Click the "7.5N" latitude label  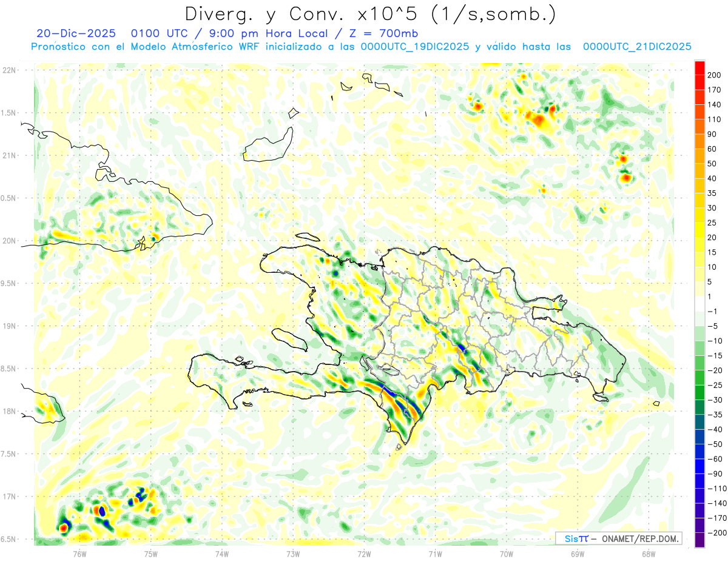9,454
